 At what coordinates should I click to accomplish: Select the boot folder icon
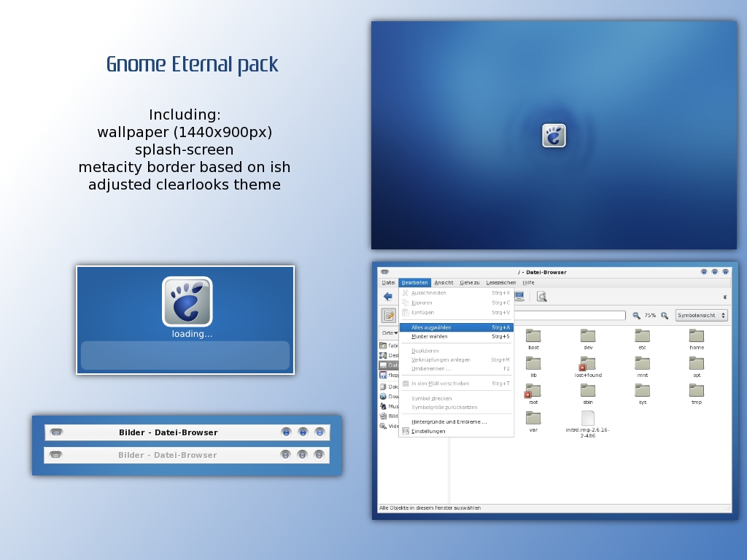533,335
